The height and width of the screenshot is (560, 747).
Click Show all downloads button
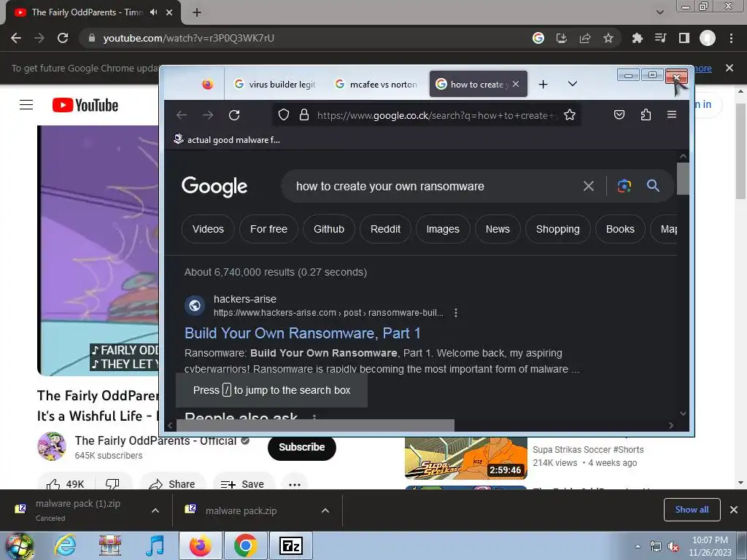click(x=692, y=510)
